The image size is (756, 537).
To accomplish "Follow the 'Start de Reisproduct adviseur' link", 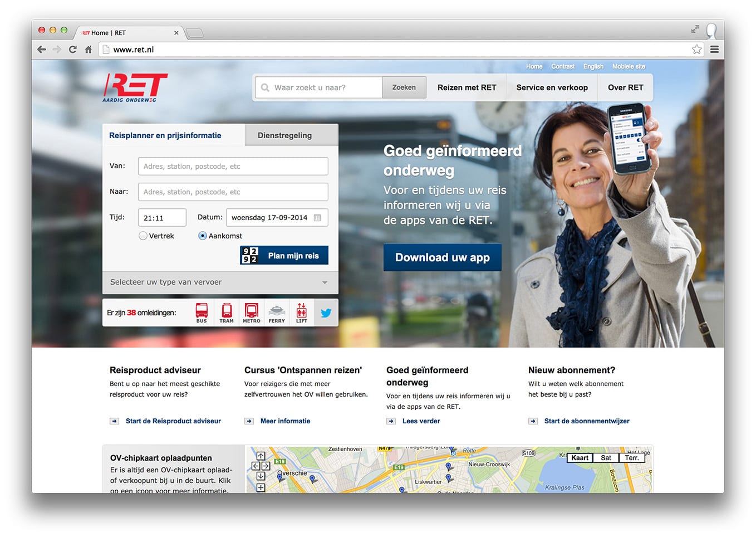I will (x=173, y=421).
